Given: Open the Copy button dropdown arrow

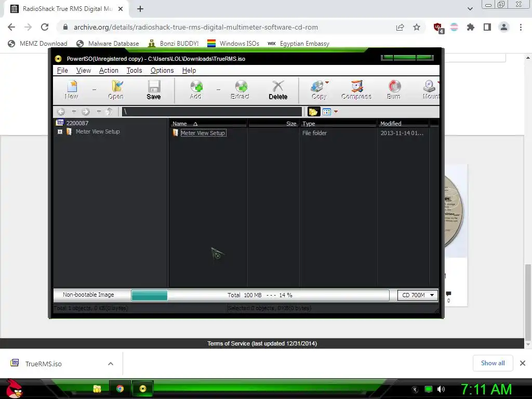Looking at the screenshot, I should coord(327,83).
